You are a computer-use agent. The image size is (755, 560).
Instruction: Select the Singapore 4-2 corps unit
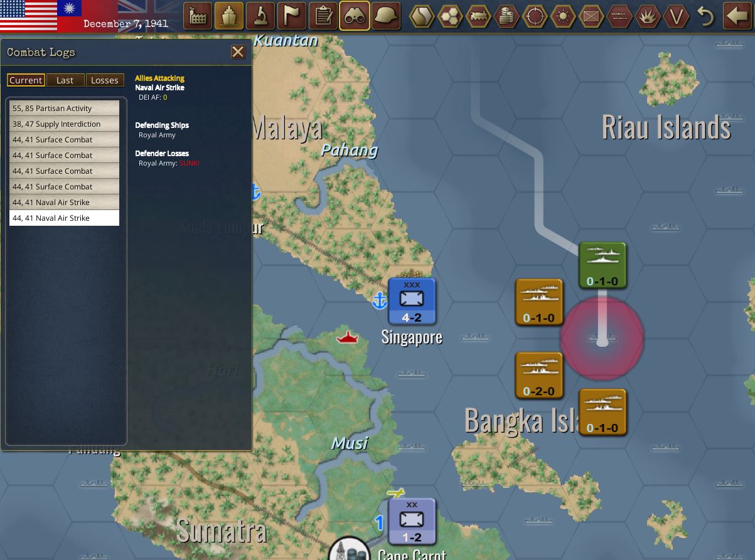click(412, 302)
